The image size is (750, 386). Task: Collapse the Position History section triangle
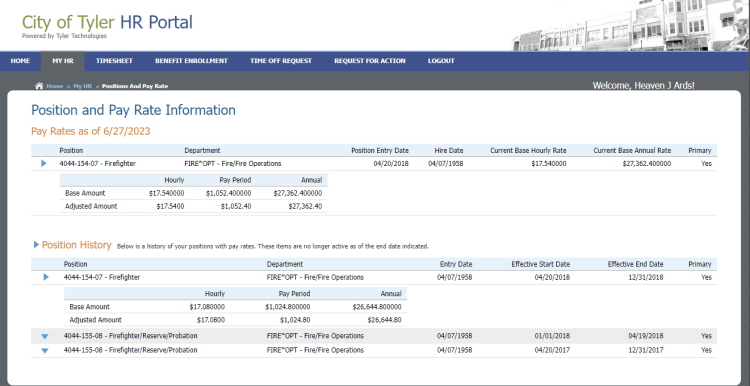pyautogui.click(x=36, y=245)
